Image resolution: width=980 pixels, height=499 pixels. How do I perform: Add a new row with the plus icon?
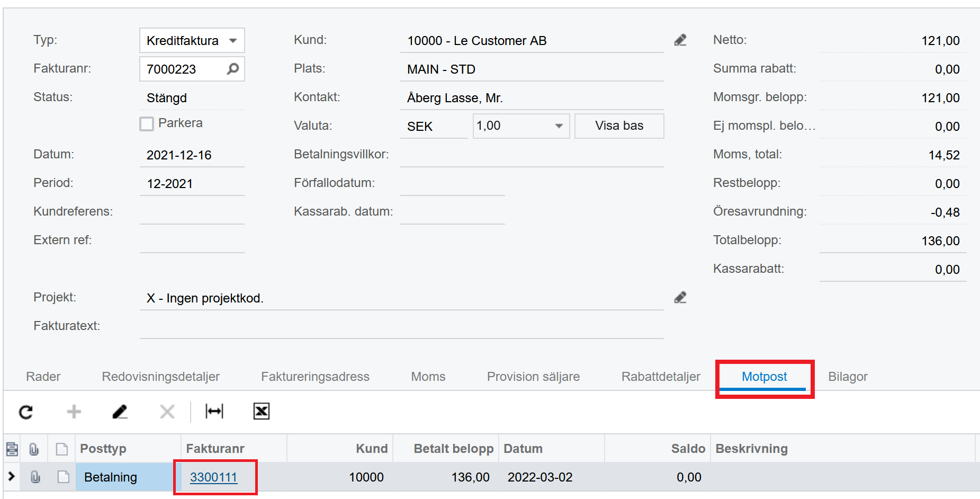[x=73, y=412]
